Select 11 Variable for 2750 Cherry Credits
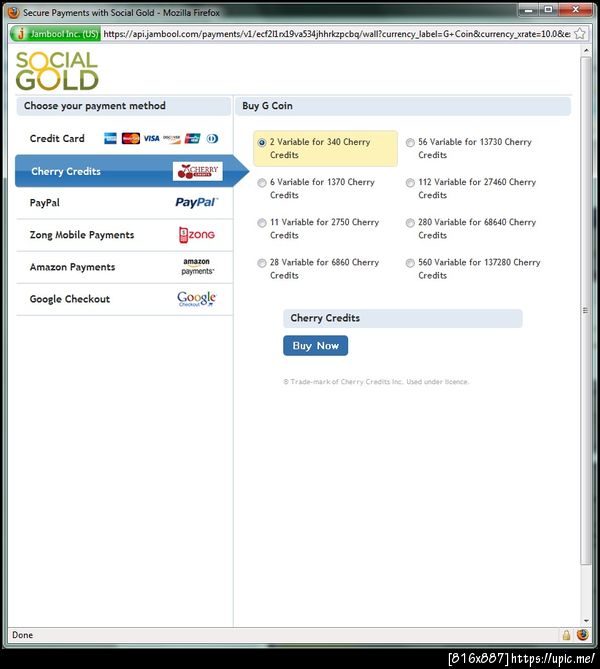The width and height of the screenshot is (600, 669). [x=262, y=223]
